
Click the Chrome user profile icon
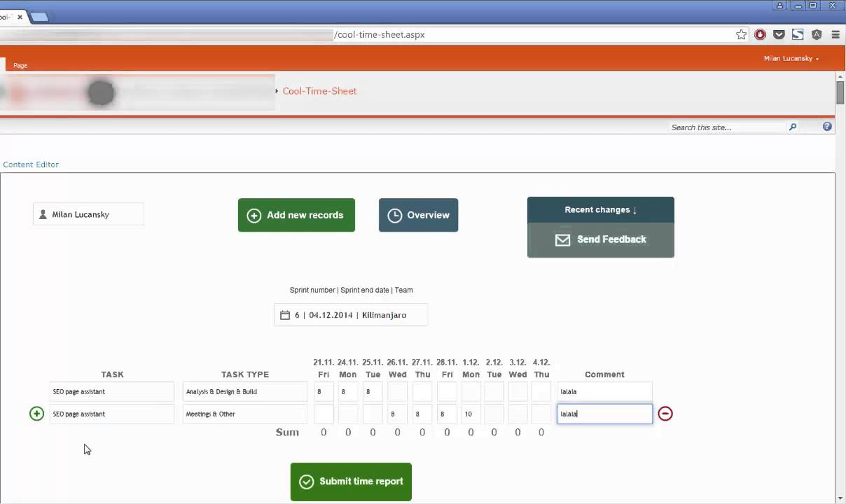tap(779, 6)
